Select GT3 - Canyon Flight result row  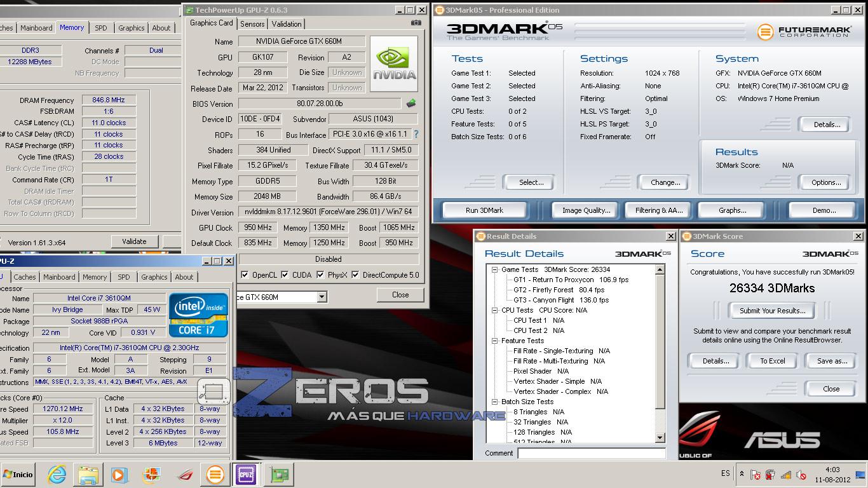click(561, 300)
